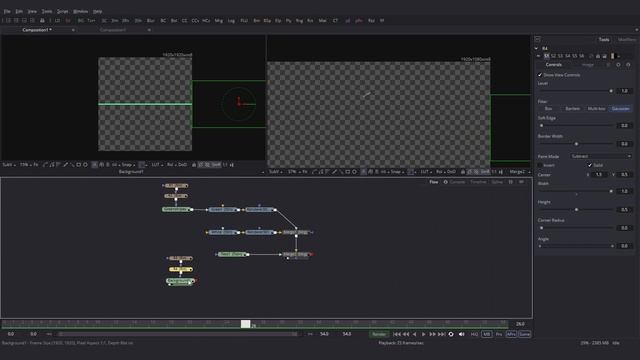Toggle APrx auto proxy mode
Viewport: 640px width, 360px height.
tap(511, 334)
